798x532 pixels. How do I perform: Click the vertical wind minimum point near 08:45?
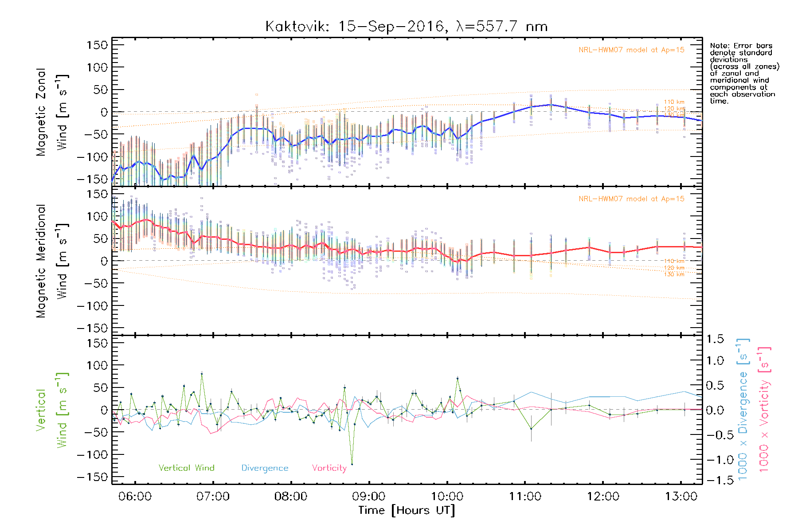pyautogui.click(x=352, y=464)
